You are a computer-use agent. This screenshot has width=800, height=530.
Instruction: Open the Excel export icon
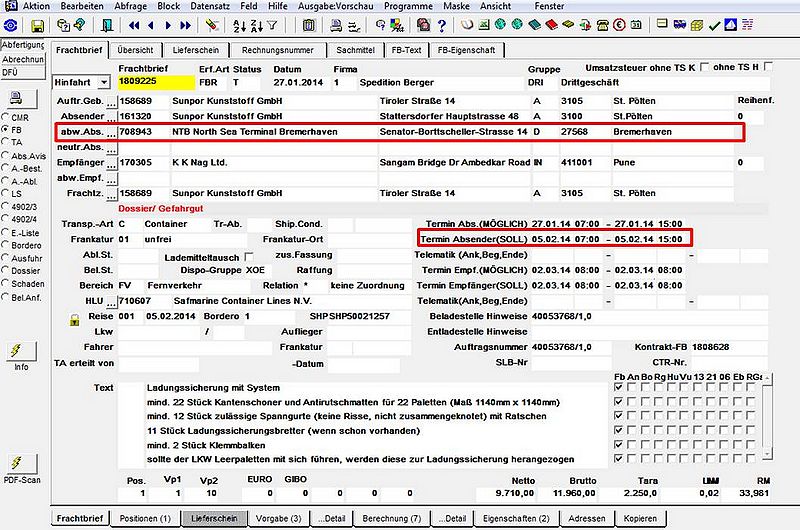[x=484, y=24]
